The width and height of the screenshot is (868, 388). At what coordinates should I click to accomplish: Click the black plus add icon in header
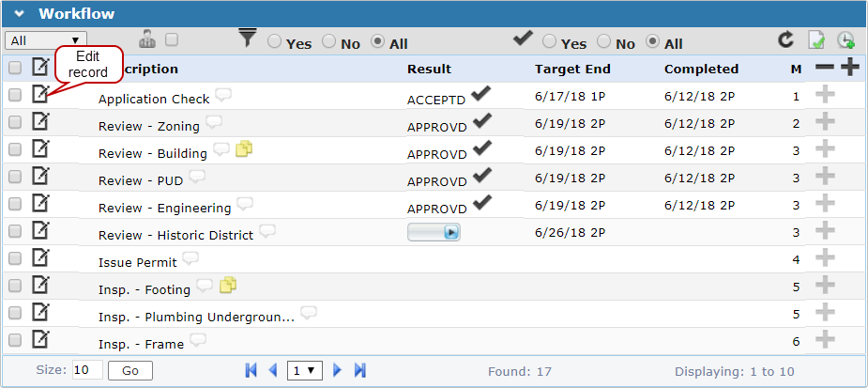coord(850,68)
